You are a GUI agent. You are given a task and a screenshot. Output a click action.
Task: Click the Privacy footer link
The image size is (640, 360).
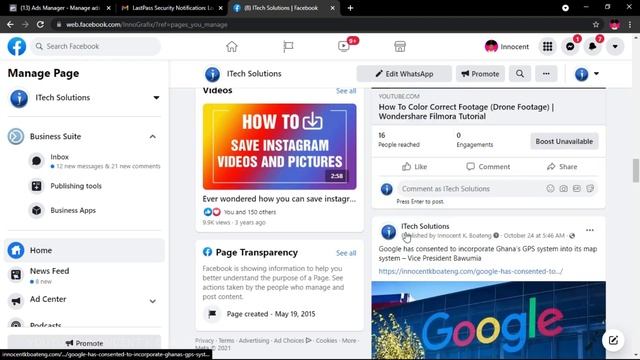(x=204, y=340)
